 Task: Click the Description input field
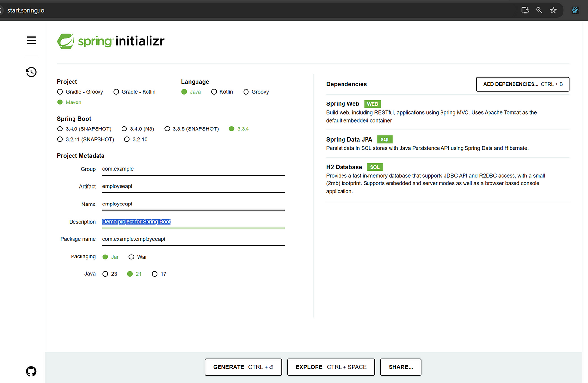tap(194, 222)
